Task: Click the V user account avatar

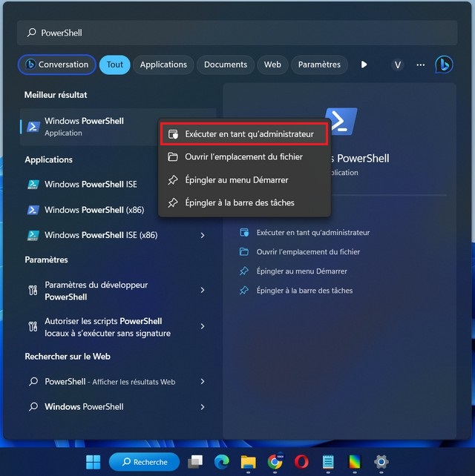Action: tap(397, 65)
